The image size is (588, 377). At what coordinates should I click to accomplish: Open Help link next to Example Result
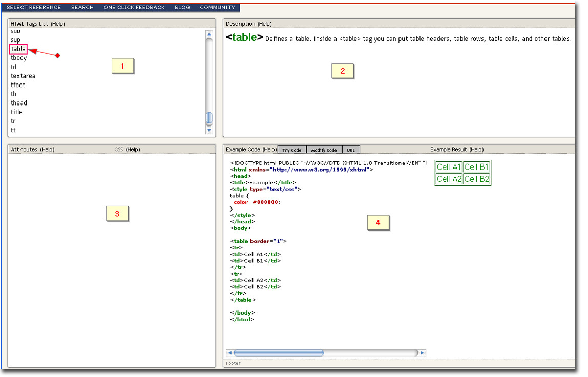pos(477,149)
